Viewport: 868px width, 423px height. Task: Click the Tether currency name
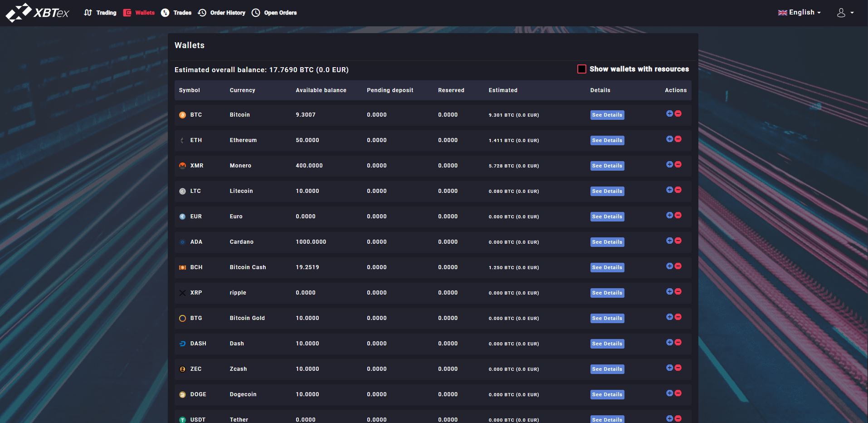239,419
